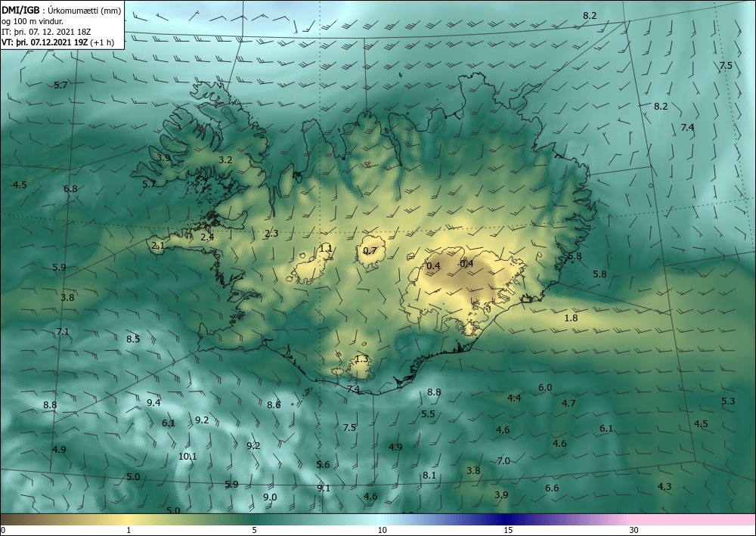The height and width of the screenshot is (536, 756).
Task: Click the color scale tick label '0'
Action: (3, 530)
